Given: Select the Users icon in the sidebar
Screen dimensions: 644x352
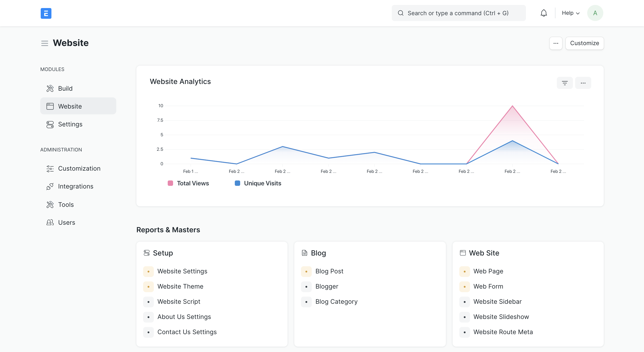Looking at the screenshot, I should pos(50,222).
